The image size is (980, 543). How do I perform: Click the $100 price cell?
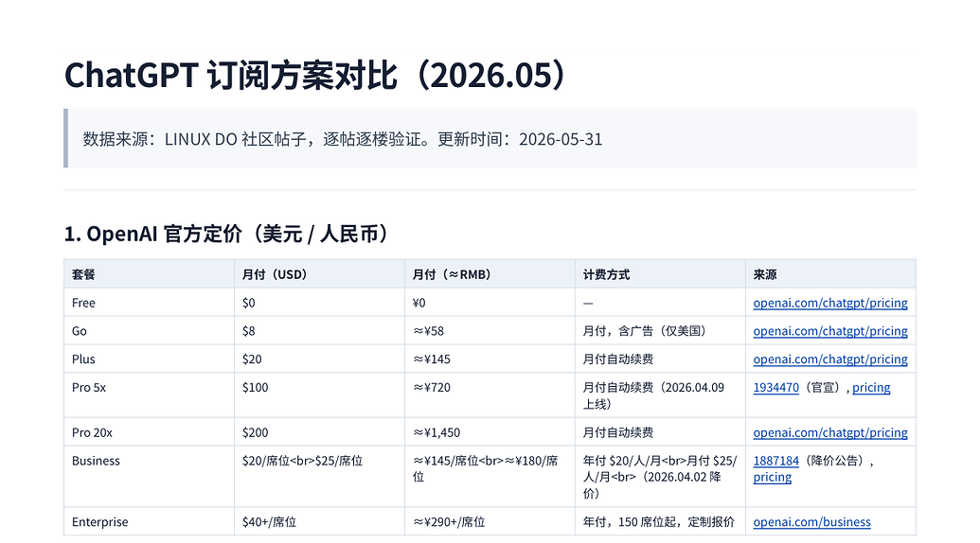(319, 395)
